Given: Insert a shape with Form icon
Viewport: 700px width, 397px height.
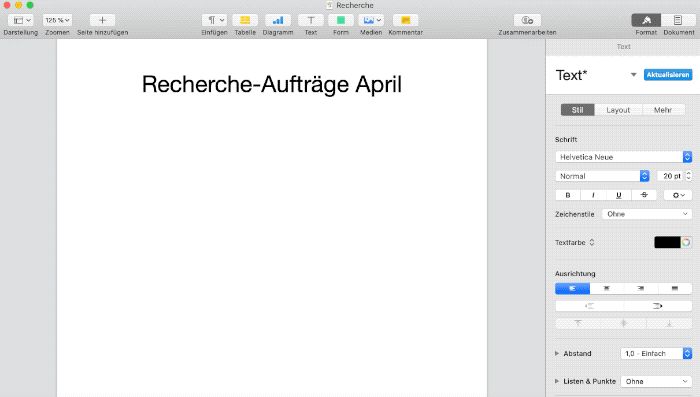Looking at the screenshot, I should (x=341, y=20).
